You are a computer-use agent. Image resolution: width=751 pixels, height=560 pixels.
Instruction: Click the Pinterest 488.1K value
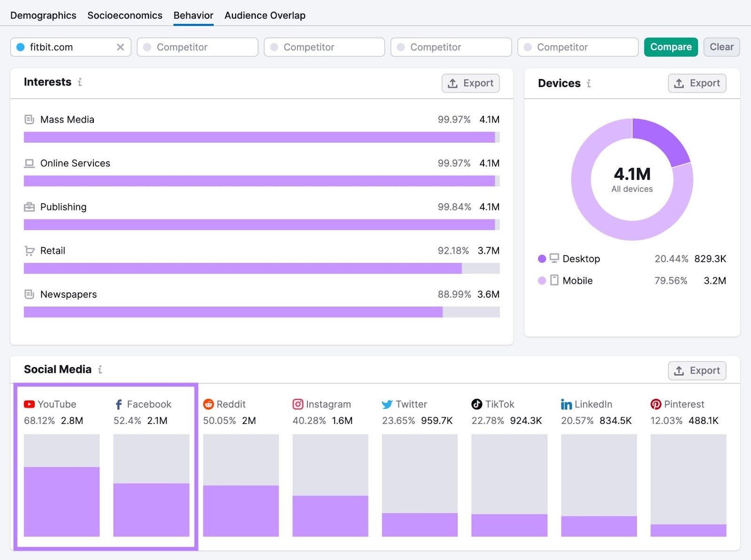[x=704, y=421]
